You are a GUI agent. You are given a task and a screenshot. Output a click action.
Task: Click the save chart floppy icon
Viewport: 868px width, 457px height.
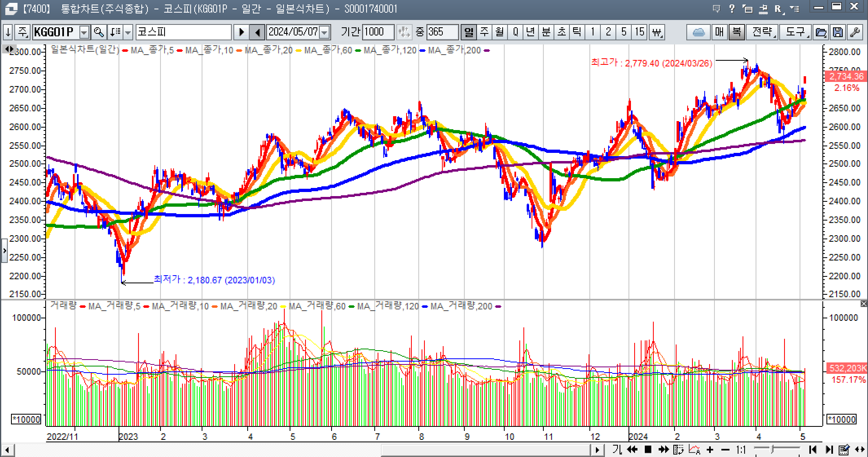tap(837, 32)
